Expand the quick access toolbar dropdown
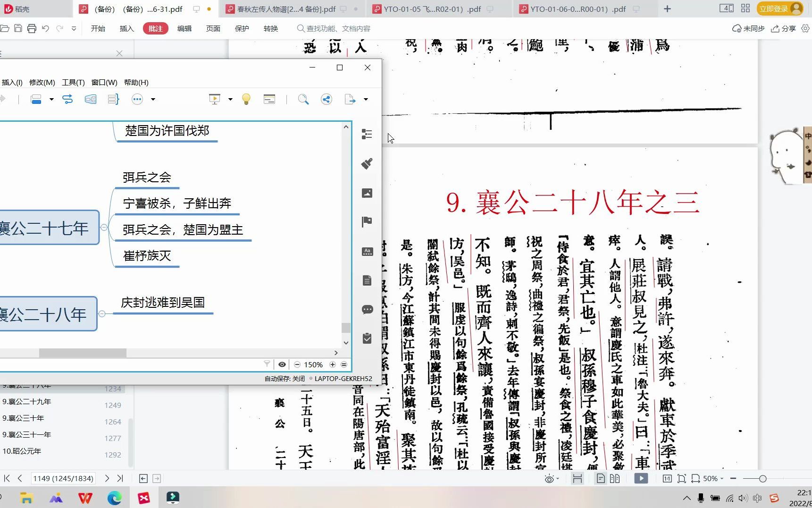 (x=74, y=28)
